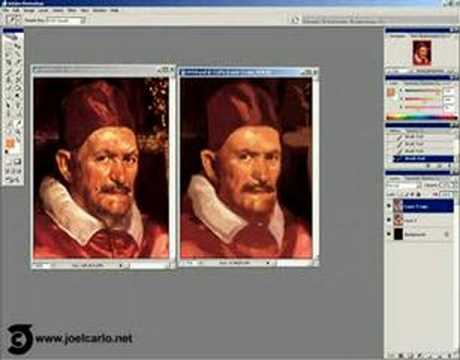460x360 pixels.
Task: Open the Layer menu
Action: click(43, 10)
